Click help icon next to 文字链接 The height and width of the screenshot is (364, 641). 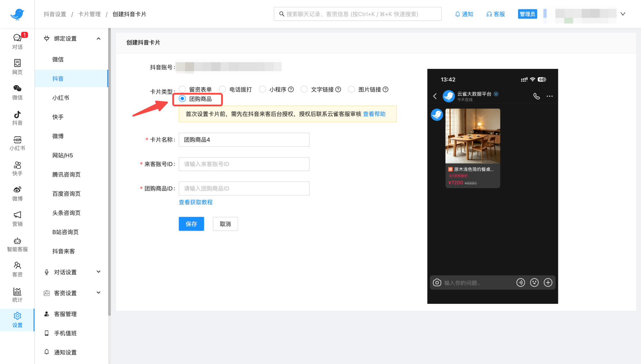tap(338, 89)
